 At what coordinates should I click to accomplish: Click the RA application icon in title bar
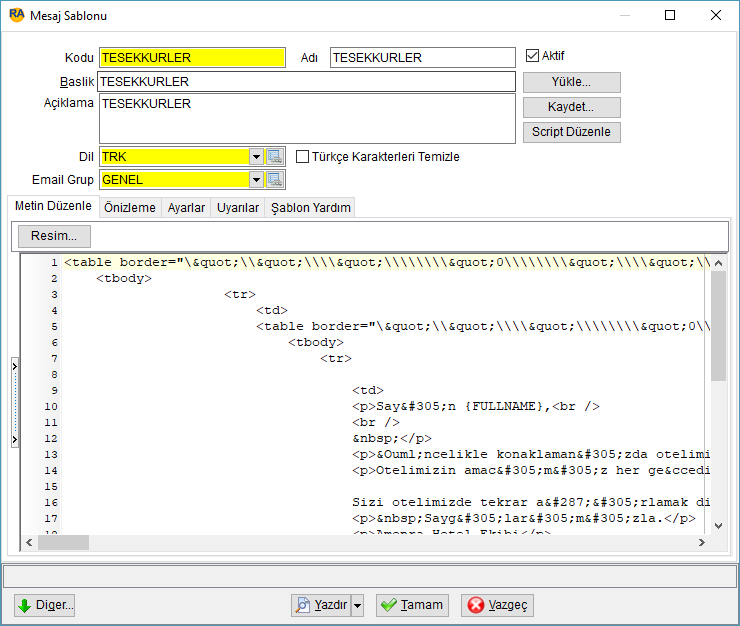[x=17, y=15]
